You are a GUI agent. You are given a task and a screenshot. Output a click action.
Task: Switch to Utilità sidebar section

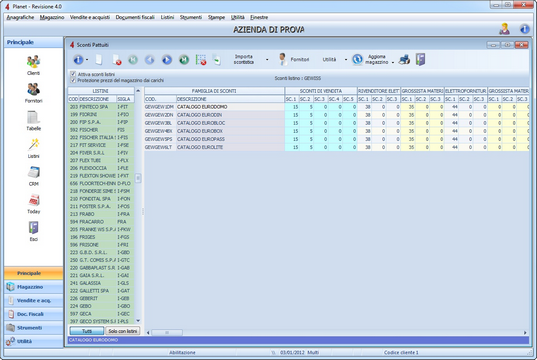click(34, 341)
